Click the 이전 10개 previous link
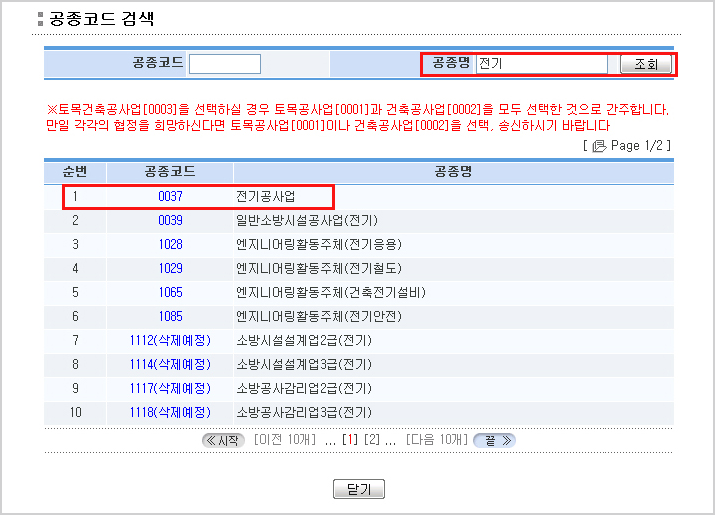 coord(285,440)
